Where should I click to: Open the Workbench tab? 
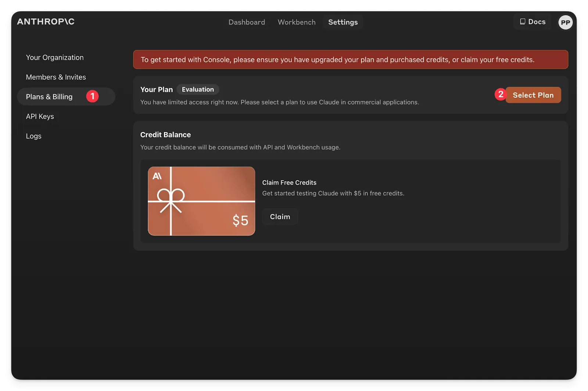(296, 22)
